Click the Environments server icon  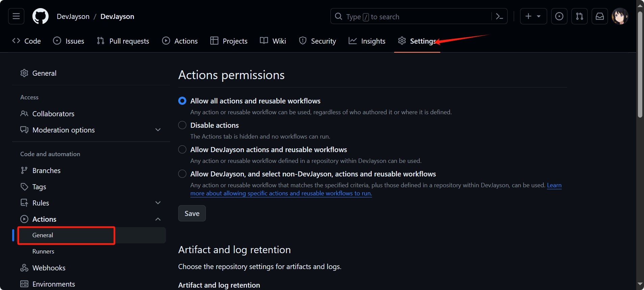coord(24,284)
